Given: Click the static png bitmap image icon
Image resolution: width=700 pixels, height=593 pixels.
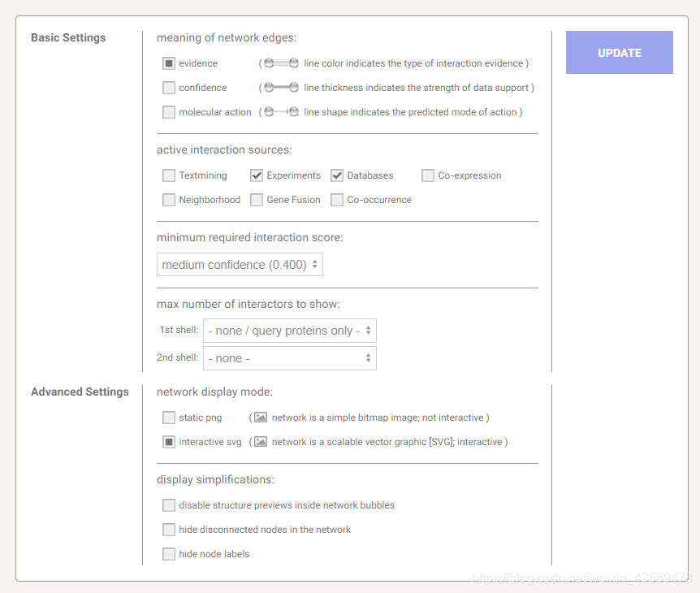Looking at the screenshot, I should click(261, 418).
